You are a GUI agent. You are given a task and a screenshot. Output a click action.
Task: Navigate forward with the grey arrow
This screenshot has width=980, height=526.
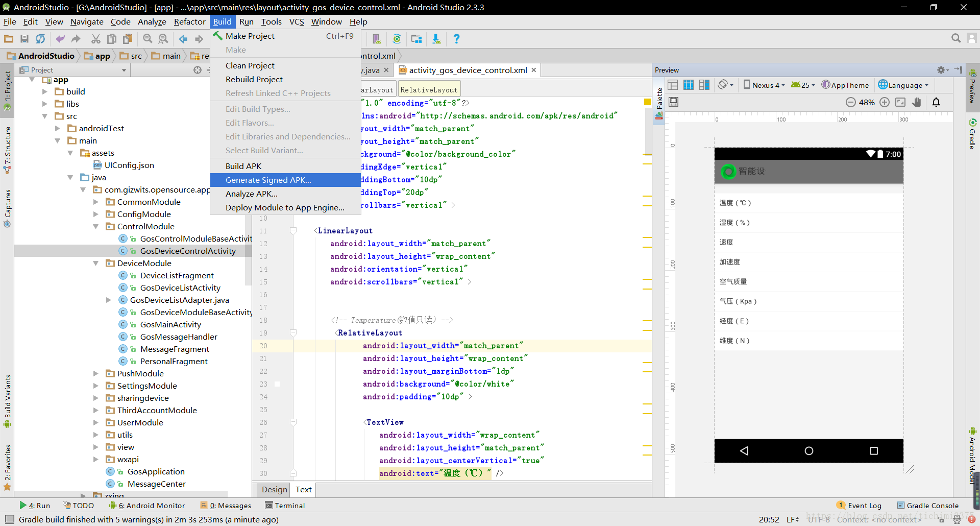pyautogui.click(x=199, y=39)
